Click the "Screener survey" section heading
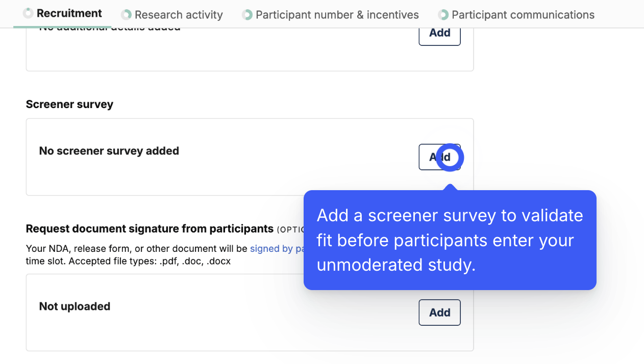 point(69,104)
